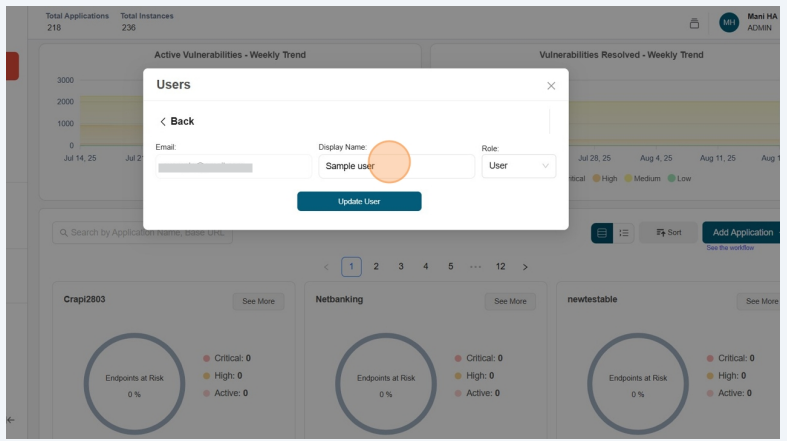This screenshot has width=787, height=441.
Task: Click the Update User button
Action: [359, 201]
